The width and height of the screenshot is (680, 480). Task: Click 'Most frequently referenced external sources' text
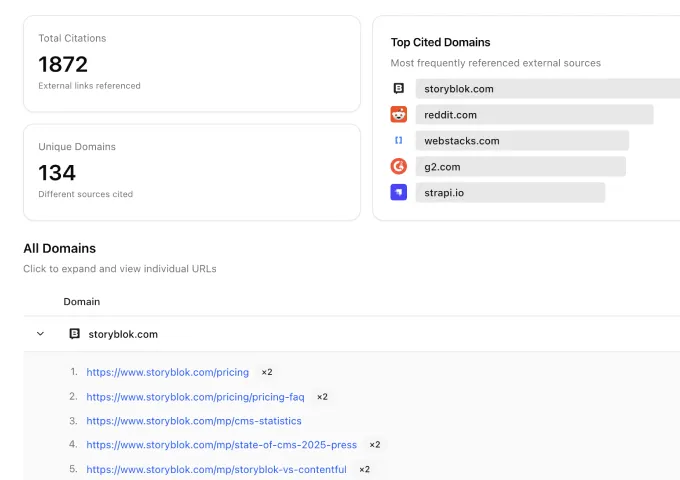(496, 63)
